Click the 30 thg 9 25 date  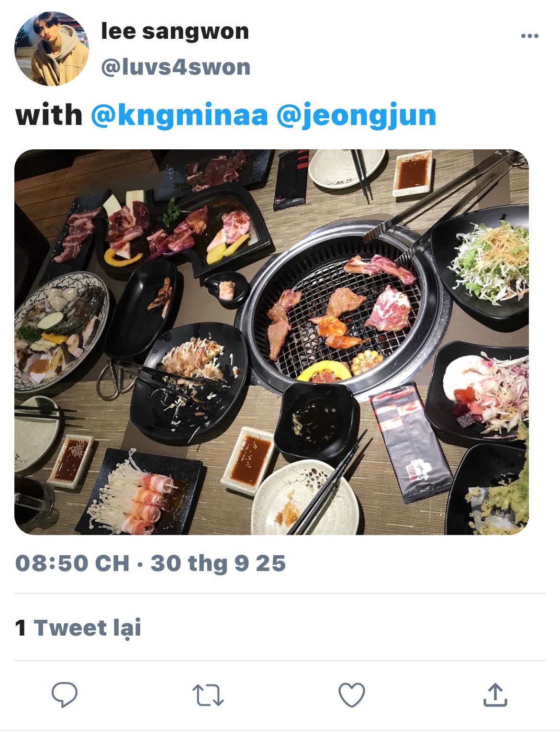(218, 563)
